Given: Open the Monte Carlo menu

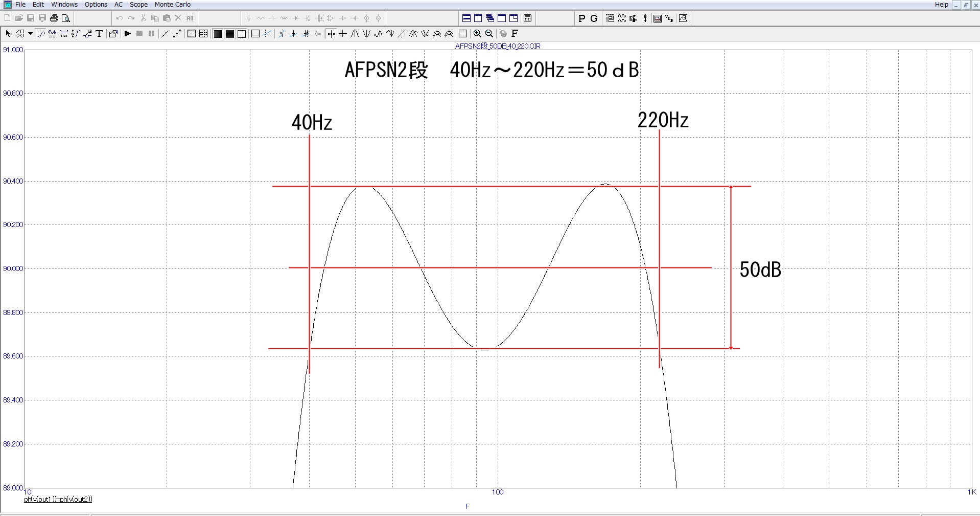Looking at the screenshot, I should coord(172,5).
